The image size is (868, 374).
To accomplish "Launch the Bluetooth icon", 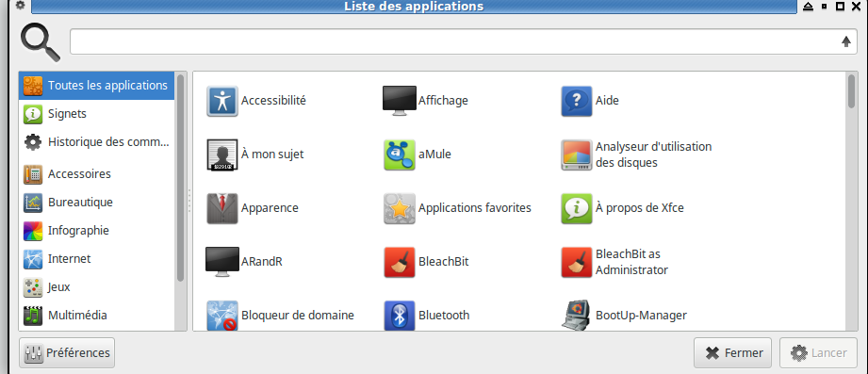I will click(x=399, y=316).
